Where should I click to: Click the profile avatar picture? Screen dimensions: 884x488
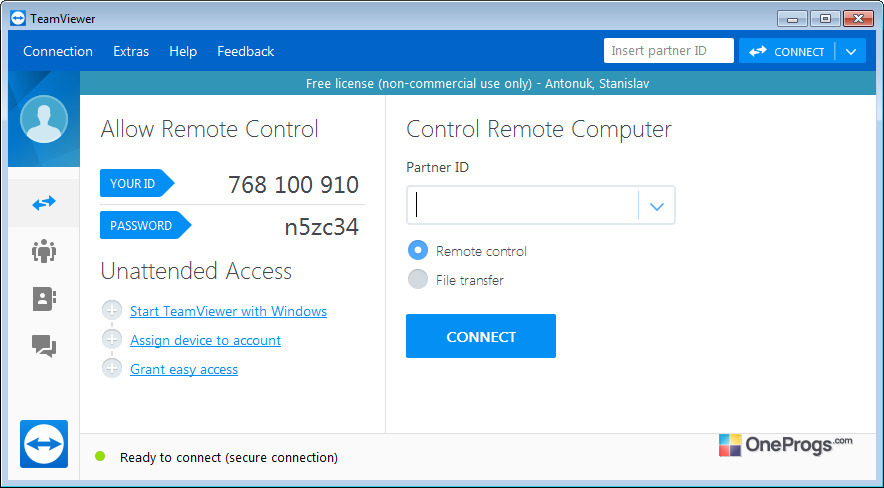[x=44, y=119]
